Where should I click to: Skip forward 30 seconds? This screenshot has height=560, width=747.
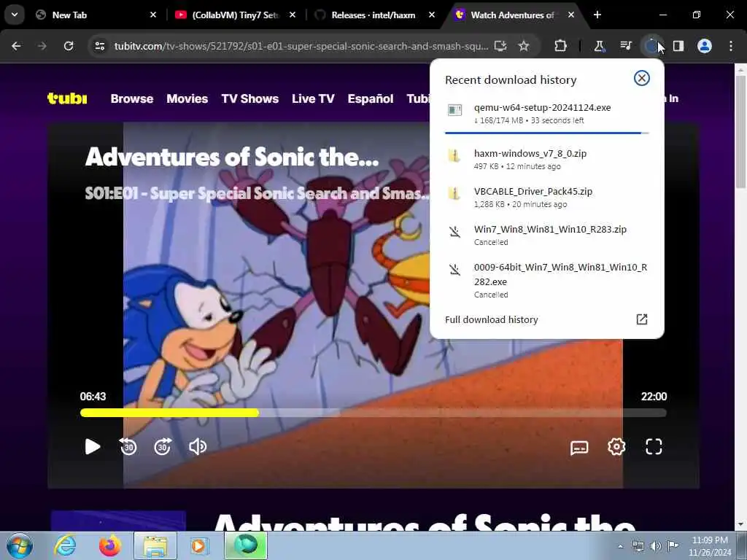coord(163,447)
